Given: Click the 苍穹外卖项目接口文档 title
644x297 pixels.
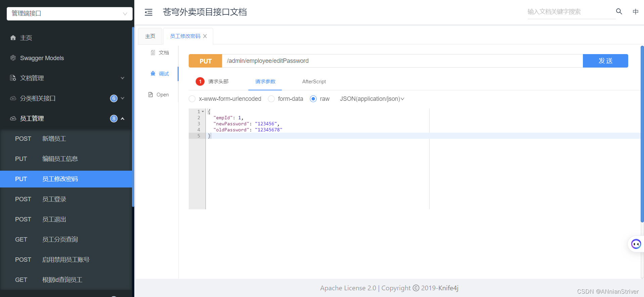Looking at the screenshot, I should click(205, 12).
